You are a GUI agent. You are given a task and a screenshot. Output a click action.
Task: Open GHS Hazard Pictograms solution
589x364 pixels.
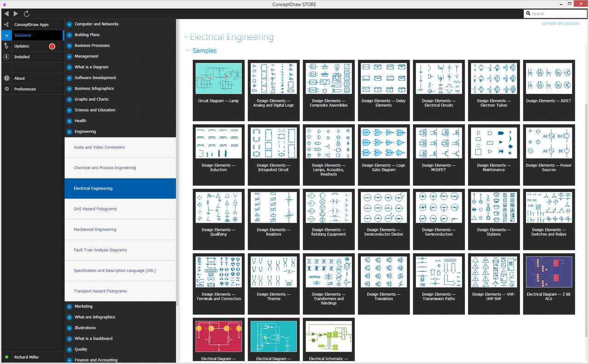coord(120,209)
